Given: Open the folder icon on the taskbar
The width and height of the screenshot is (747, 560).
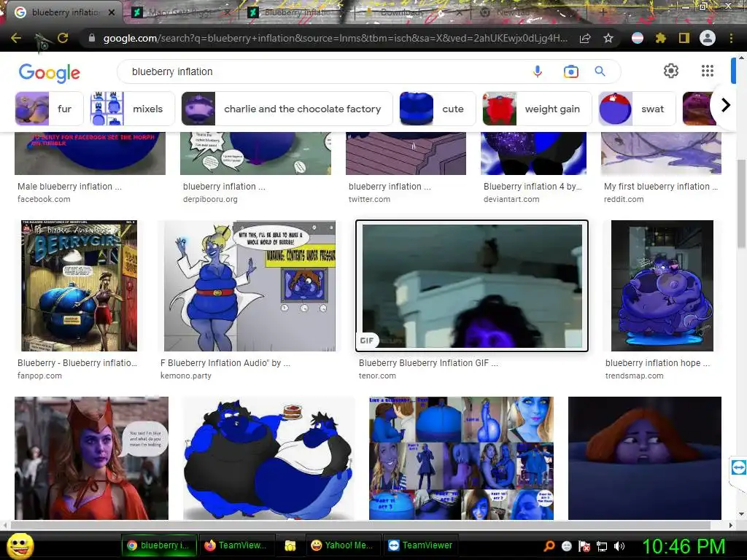Looking at the screenshot, I should pyautogui.click(x=290, y=545).
